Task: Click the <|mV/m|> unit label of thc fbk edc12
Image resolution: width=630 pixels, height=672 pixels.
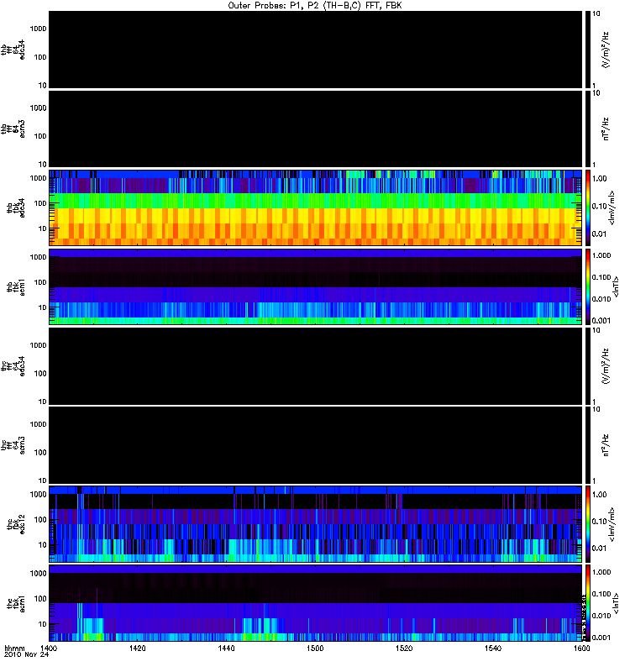Action: tap(612, 524)
